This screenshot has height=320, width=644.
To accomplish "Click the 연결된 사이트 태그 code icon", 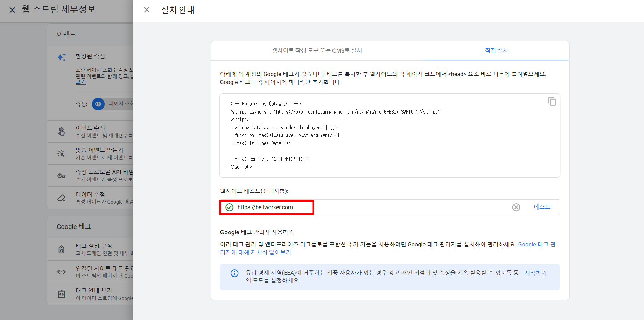I will click(62, 272).
